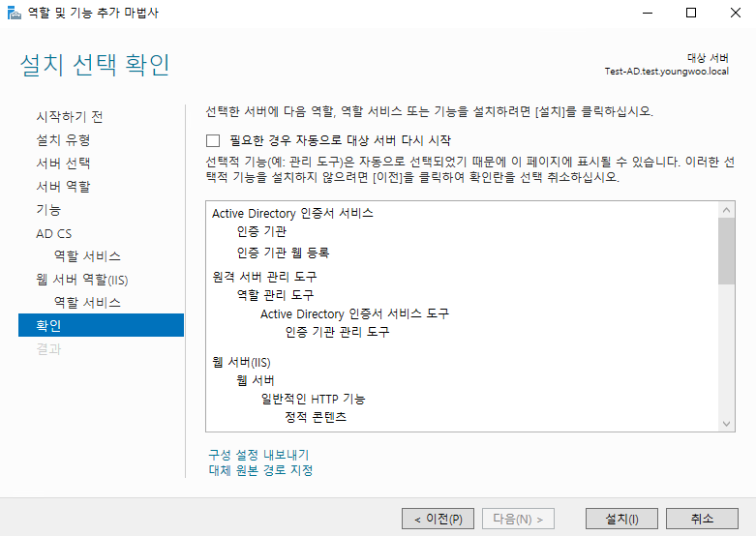Select '역할 관리 도구' entry
Viewport: 756px width, 536px height.
(275, 295)
